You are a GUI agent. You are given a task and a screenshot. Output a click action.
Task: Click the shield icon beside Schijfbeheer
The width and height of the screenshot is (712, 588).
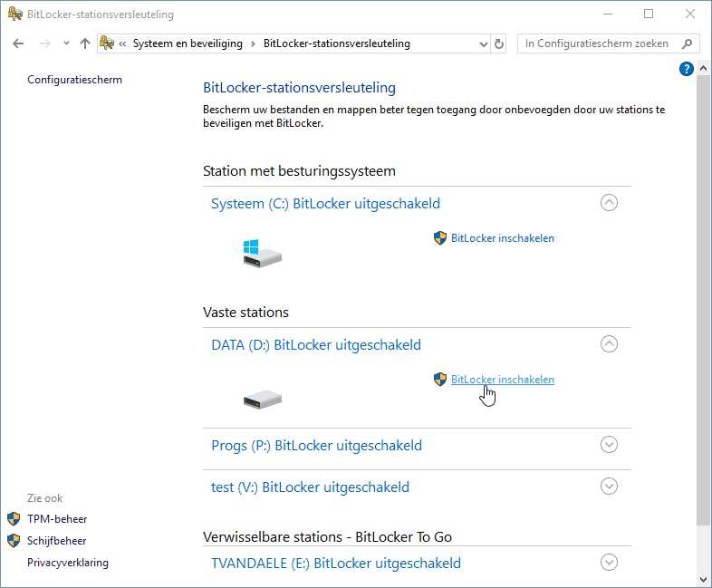[14, 541]
